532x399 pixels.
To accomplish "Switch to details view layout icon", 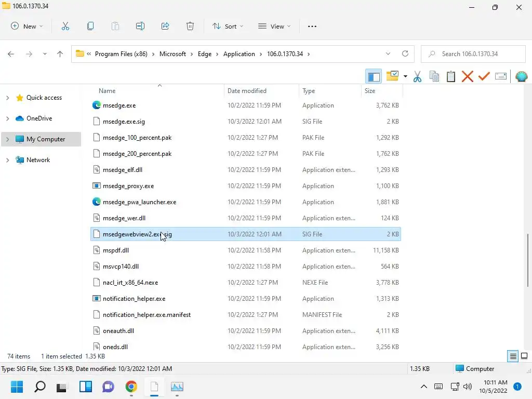I will coord(513,356).
